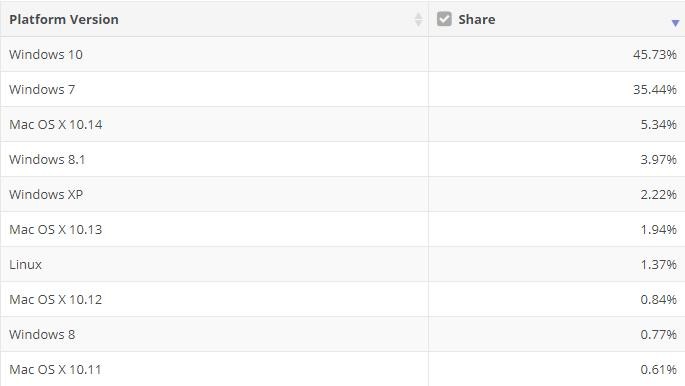Click the Platform Version sort arrows icon
The width and height of the screenshot is (685, 386).
pos(418,19)
